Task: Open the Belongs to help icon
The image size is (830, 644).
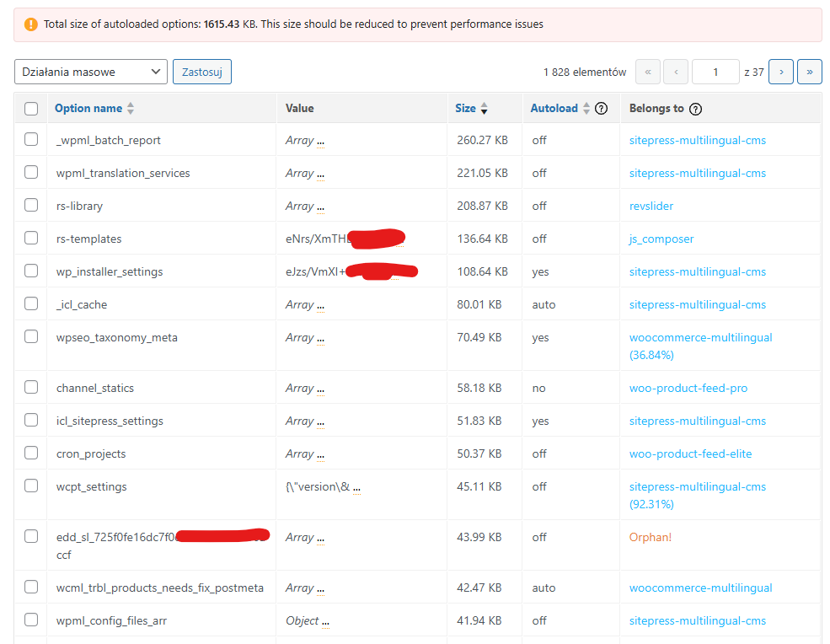Action: pyautogui.click(x=695, y=109)
